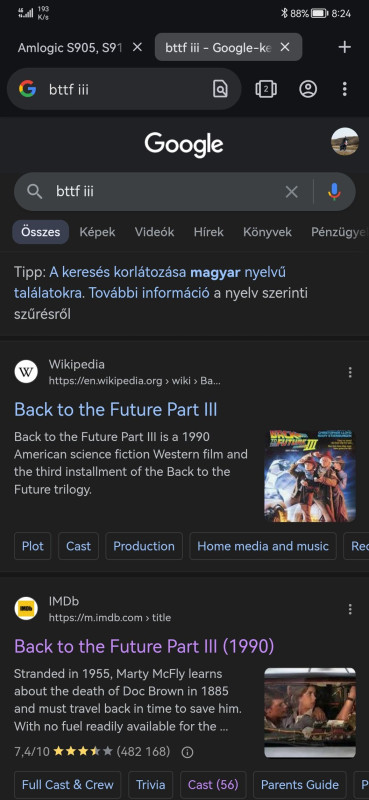
Task: Switch to the Képek search tab
Action: click(97, 232)
